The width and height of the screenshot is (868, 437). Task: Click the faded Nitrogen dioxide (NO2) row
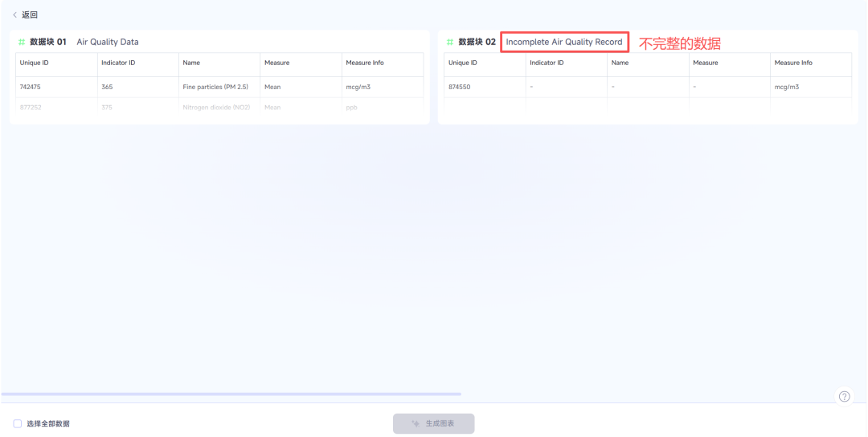216,108
